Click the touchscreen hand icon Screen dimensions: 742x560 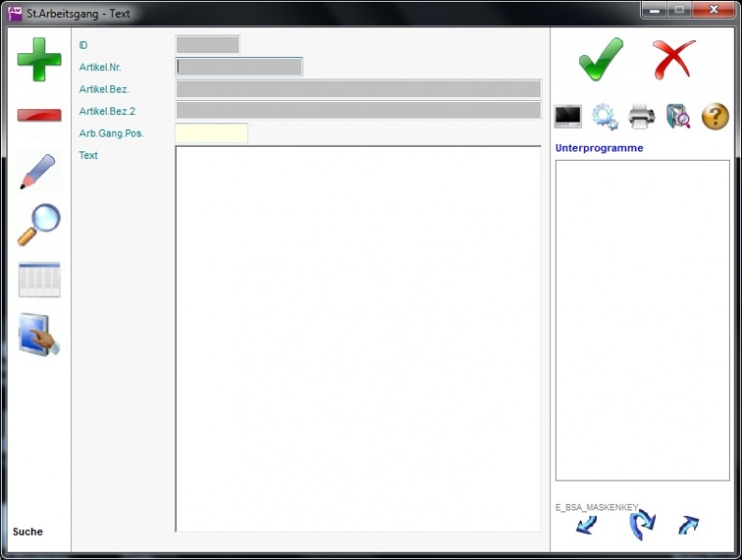(x=39, y=335)
